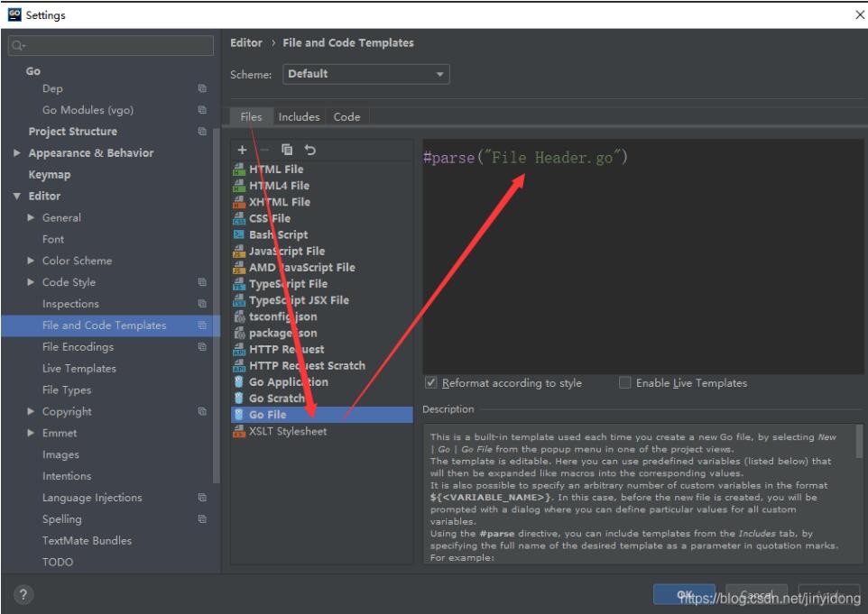Click the copy icon beside Code Style

[x=202, y=282]
